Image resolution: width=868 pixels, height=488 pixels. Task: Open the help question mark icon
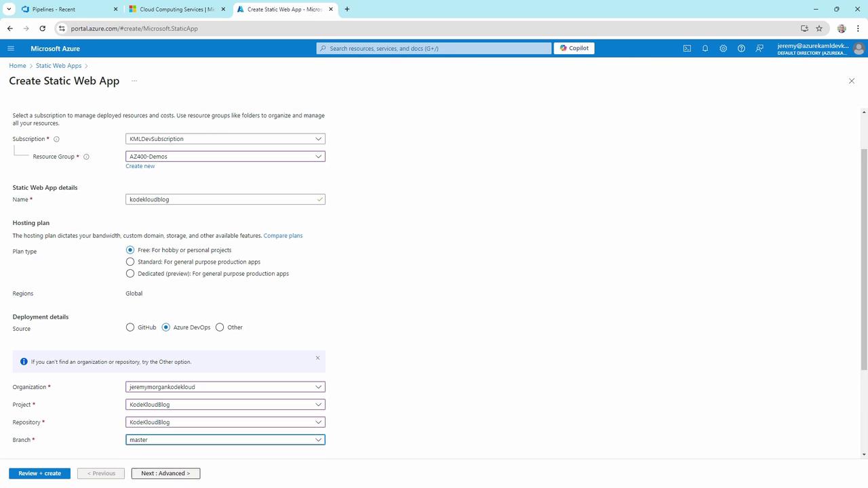741,48
